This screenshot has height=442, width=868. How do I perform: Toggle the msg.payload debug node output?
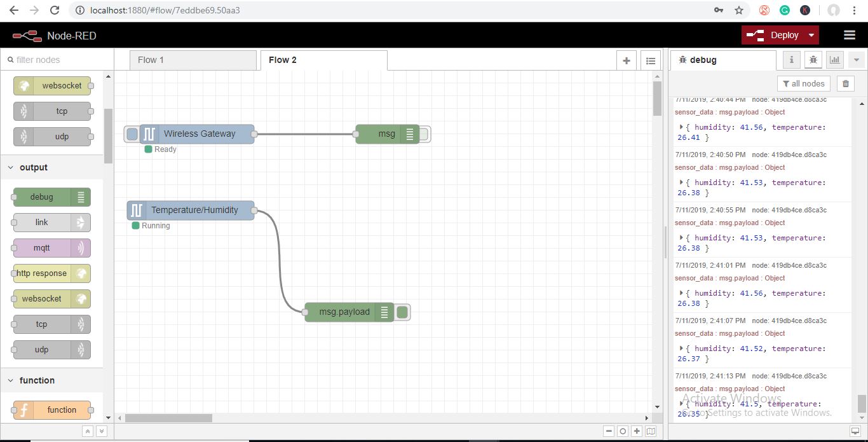[x=403, y=312]
